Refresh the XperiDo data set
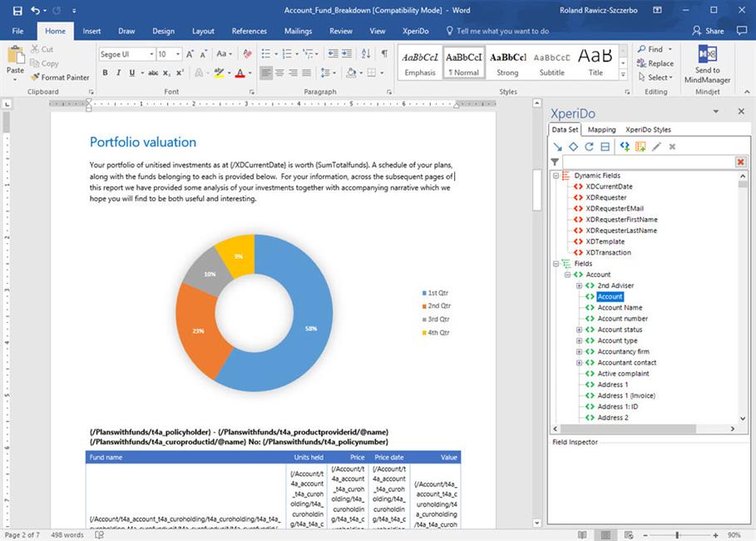 (589, 146)
